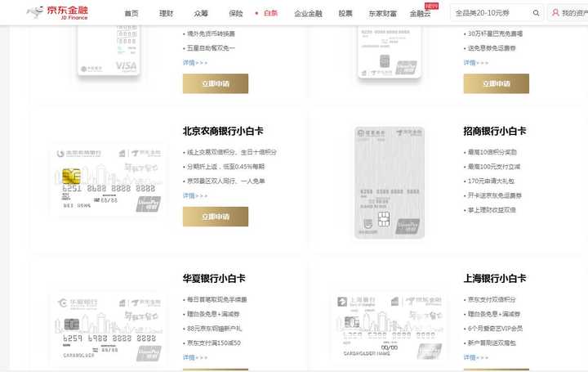
Task: Click the JD Finance logo
Action: pyautogui.click(x=57, y=12)
